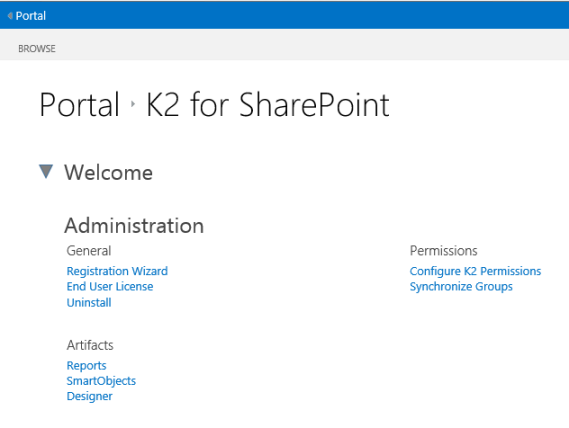Open the End User License link
Screen dimensions: 569x428
click(x=110, y=287)
